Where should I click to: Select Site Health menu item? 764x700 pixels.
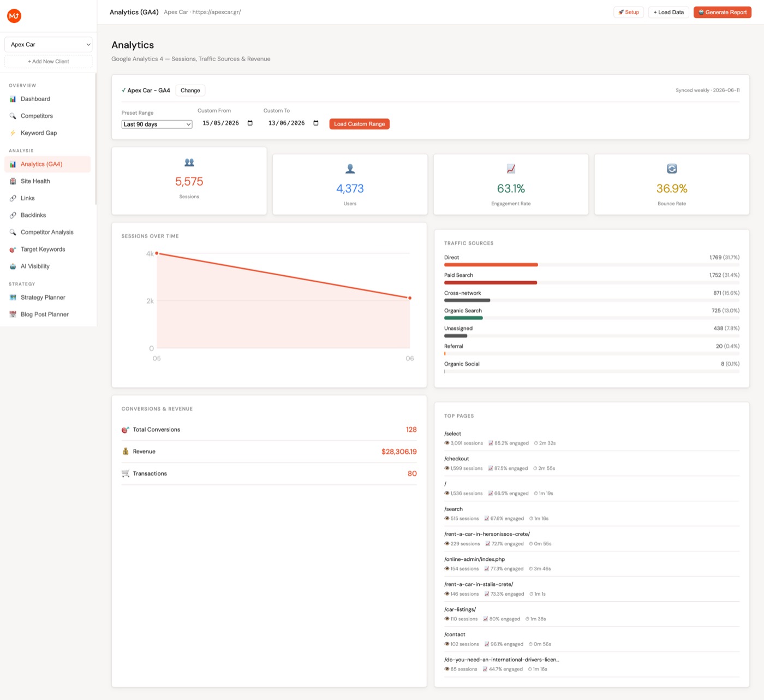pyautogui.click(x=47, y=181)
